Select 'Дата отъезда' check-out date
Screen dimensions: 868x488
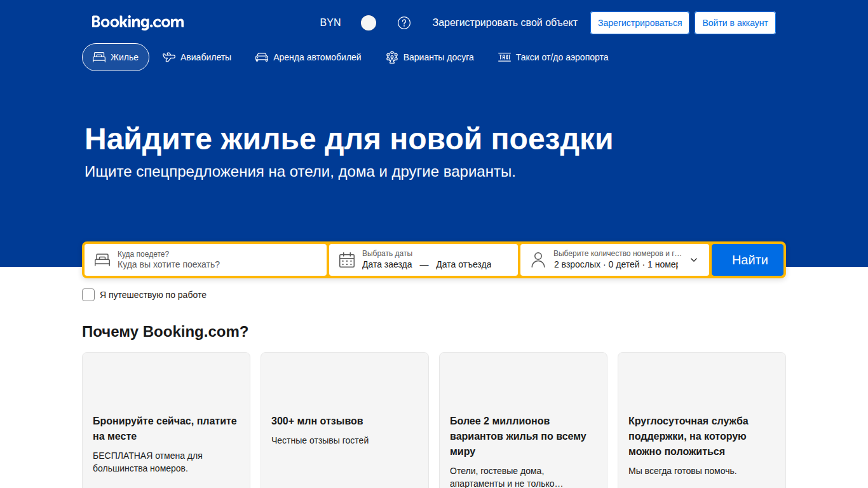[x=463, y=264]
